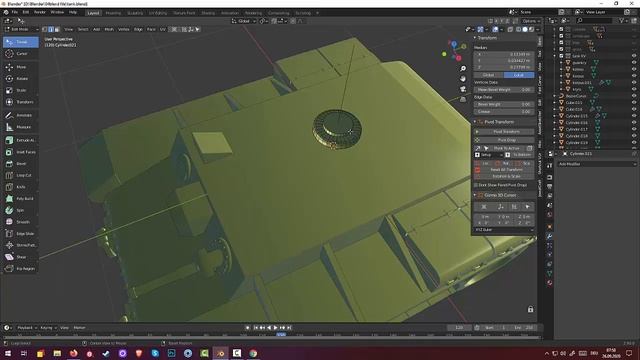640x360 pixels.
Task: Click the Rotation & Scale button
Action: [507, 176]
